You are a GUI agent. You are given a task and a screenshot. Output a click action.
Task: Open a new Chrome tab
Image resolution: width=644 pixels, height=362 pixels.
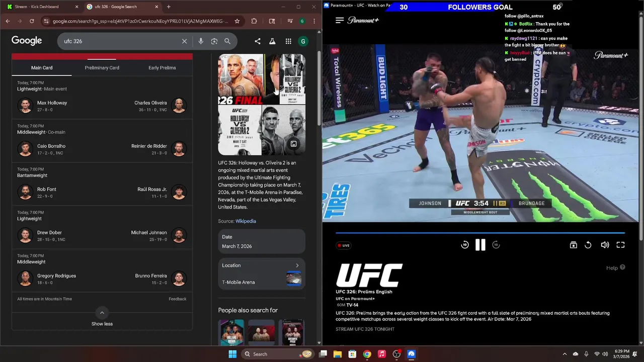pyautogui.click(x=169, y=7)
